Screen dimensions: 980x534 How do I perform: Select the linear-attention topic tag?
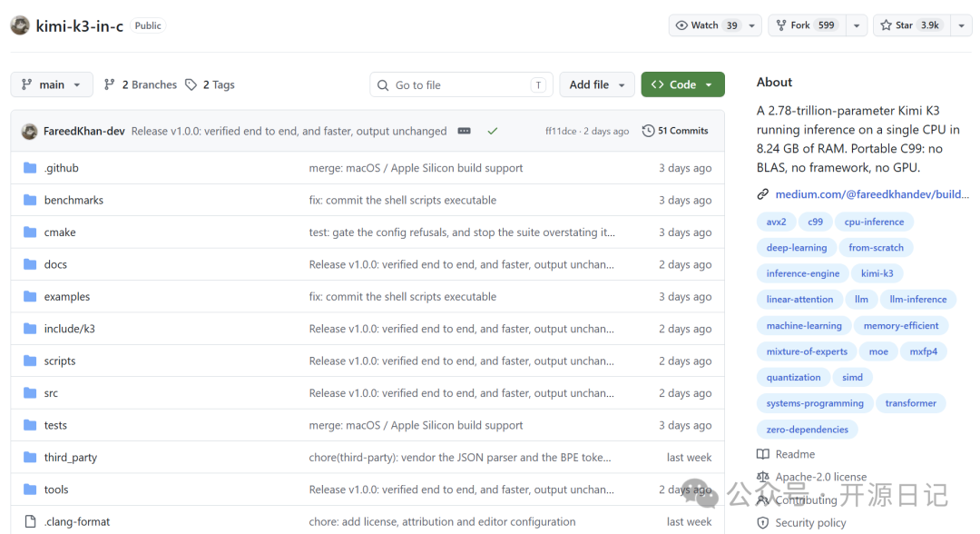(x=799, y=300)
